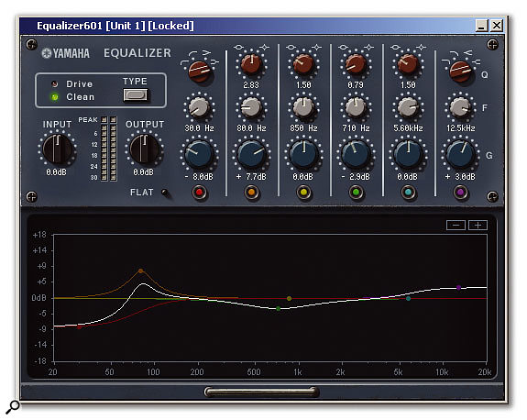Click the gain knob below 850 Hz

coord(304,154)
